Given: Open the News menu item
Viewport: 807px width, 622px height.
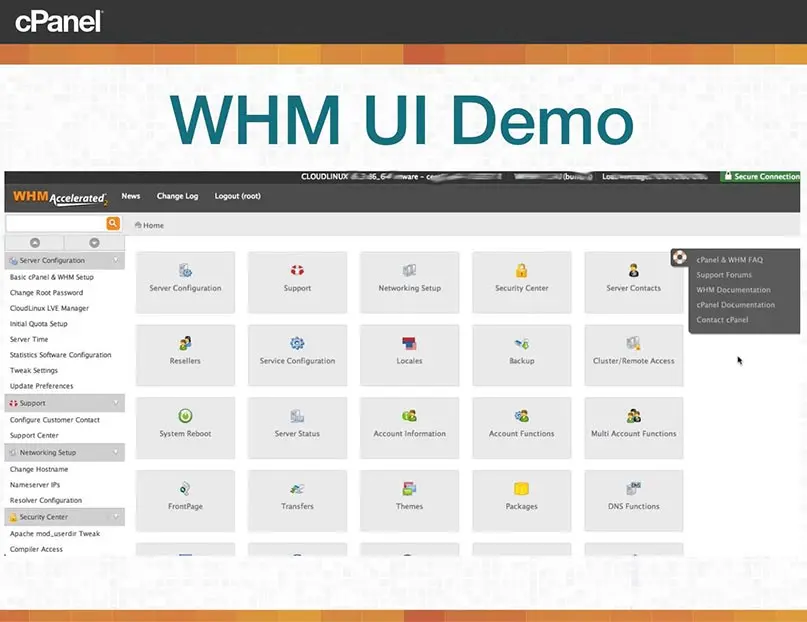Looking at the screenshot, I should tap(131, 196).
